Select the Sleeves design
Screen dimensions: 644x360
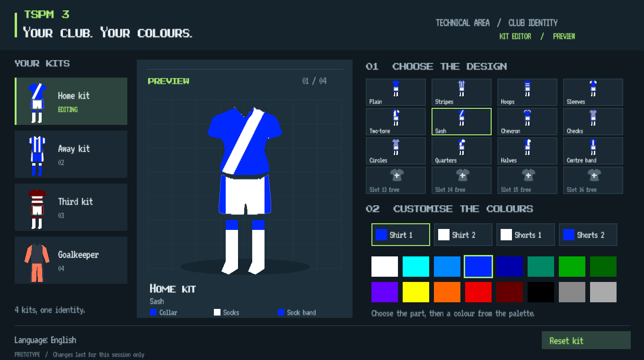[593, 92]
